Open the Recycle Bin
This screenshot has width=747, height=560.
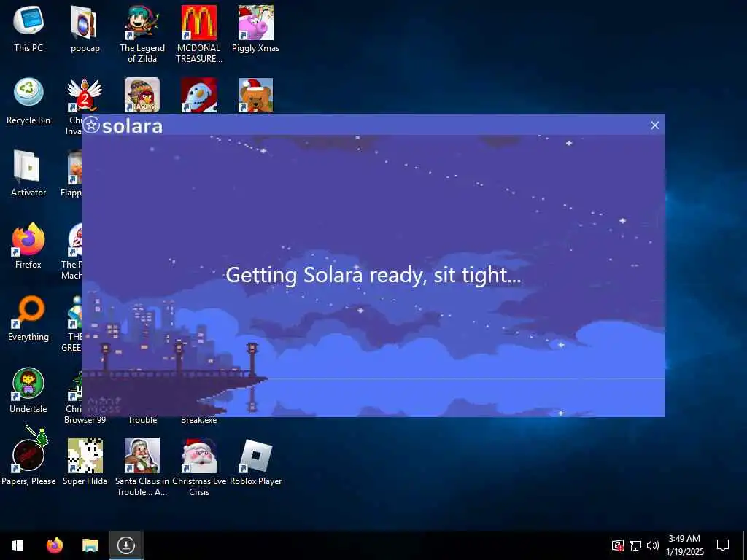coord(28,101)
